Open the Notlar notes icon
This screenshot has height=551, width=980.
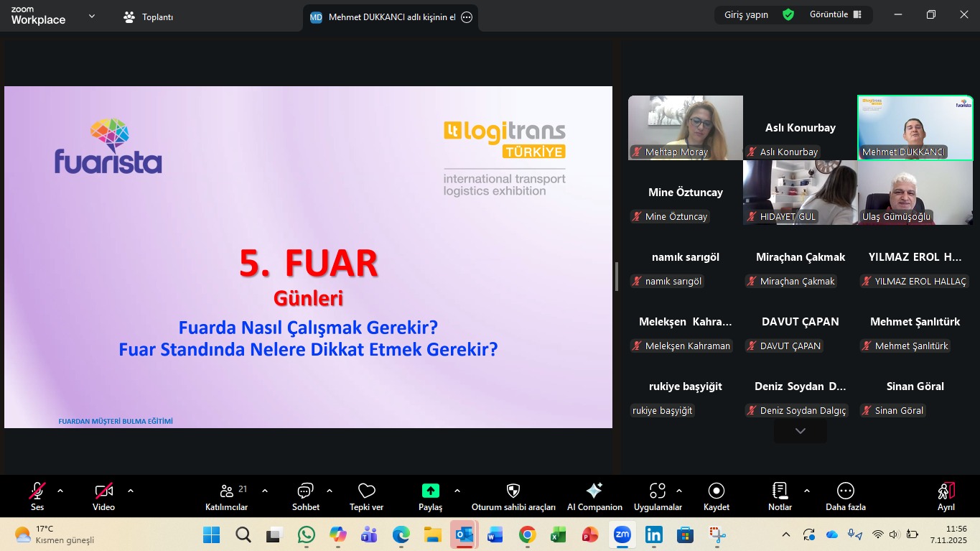coord(780,491)
